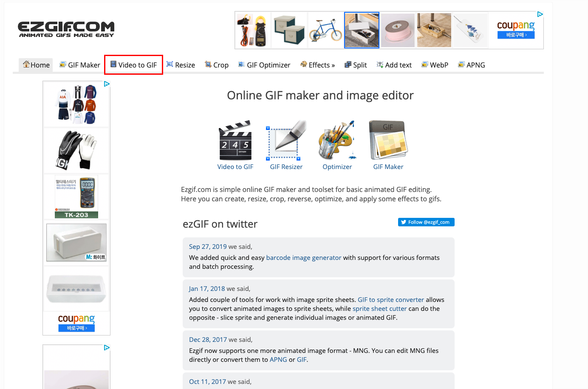Click the storage boxes ad thumbnail
This screenshot has height=389, width=588.
[289, 30]
